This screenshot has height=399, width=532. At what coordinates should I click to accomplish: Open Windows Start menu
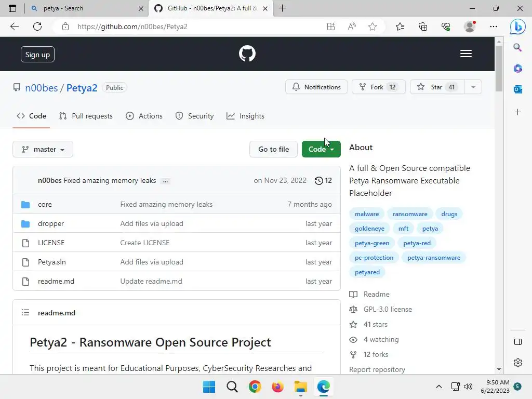pos(209,387)
